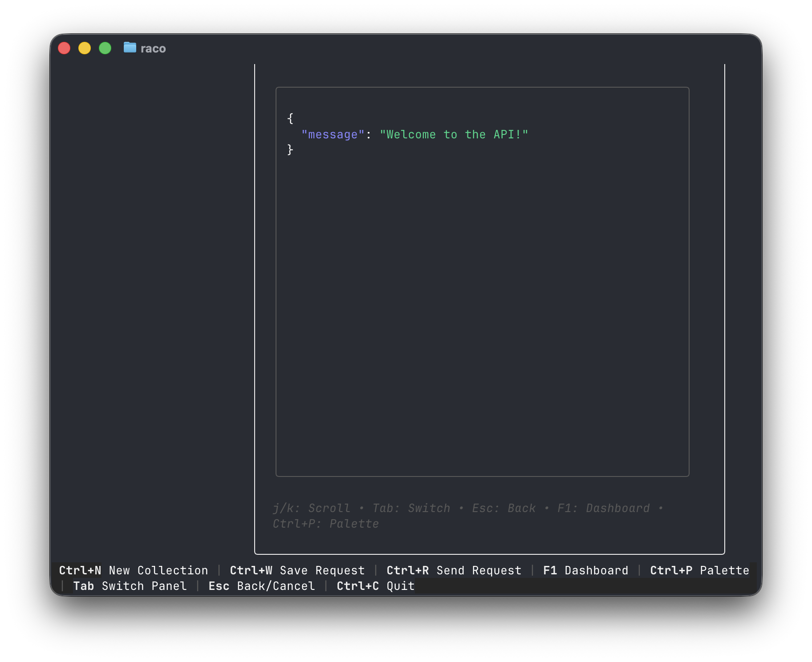Click the closing brace of the JSON body
Screen dimensions: 812x662
[x=290, y=150]
